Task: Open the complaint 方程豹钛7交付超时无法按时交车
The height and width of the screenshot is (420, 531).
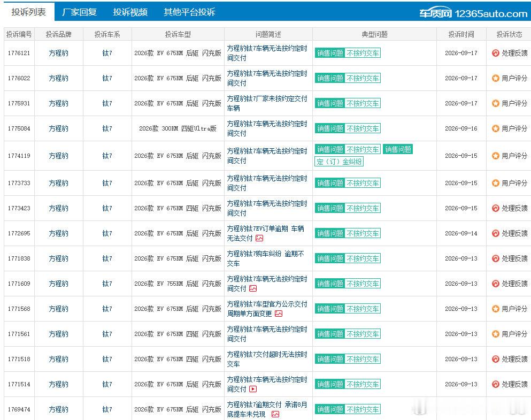Action: pos(267,359)
